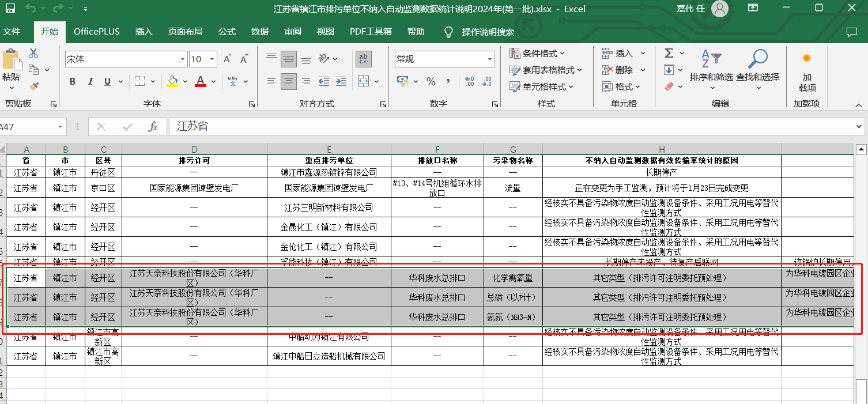Increase font size with larger A
868x404 pixels.
tap(227, 59)
